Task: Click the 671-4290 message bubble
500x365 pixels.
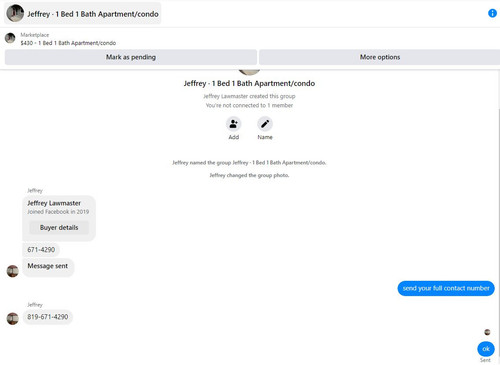Action: pos(41,250)
